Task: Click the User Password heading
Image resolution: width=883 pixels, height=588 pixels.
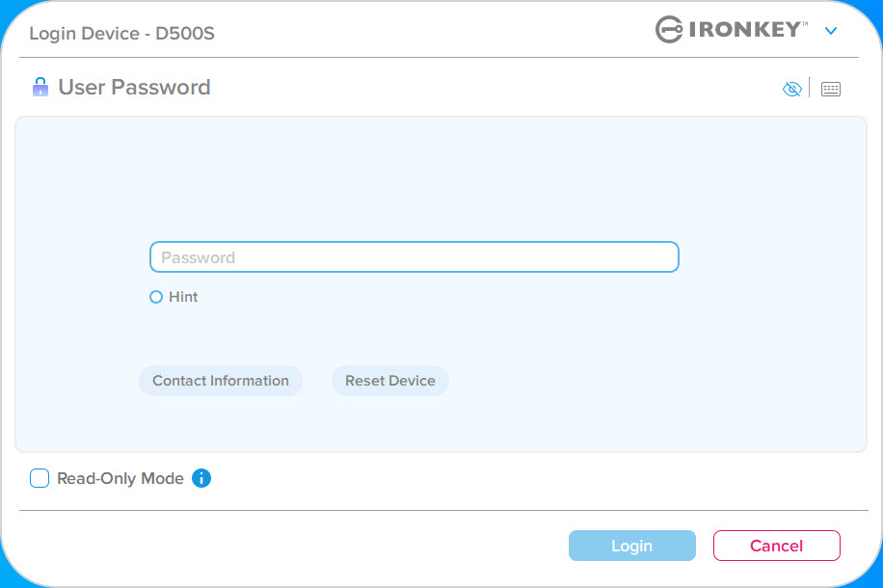Action: (x=134, y=88)
